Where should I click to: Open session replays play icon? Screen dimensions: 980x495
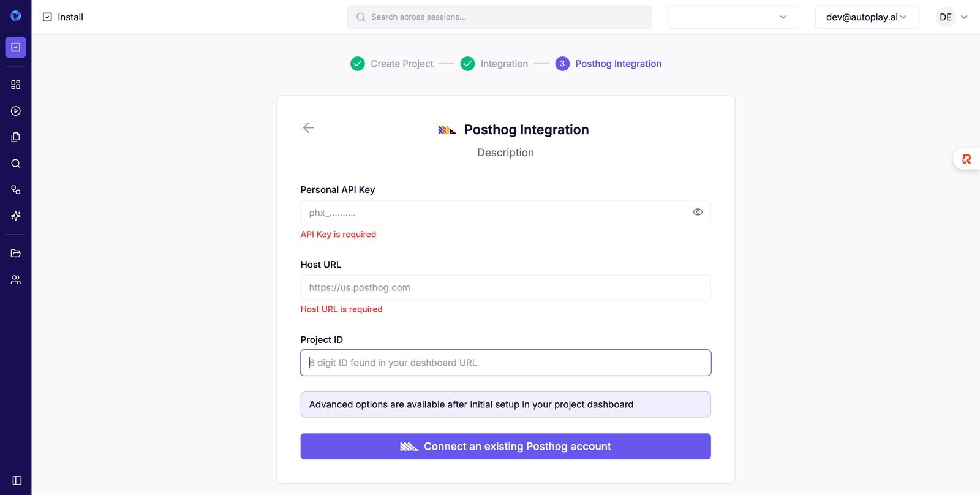(x=16, y=111)
